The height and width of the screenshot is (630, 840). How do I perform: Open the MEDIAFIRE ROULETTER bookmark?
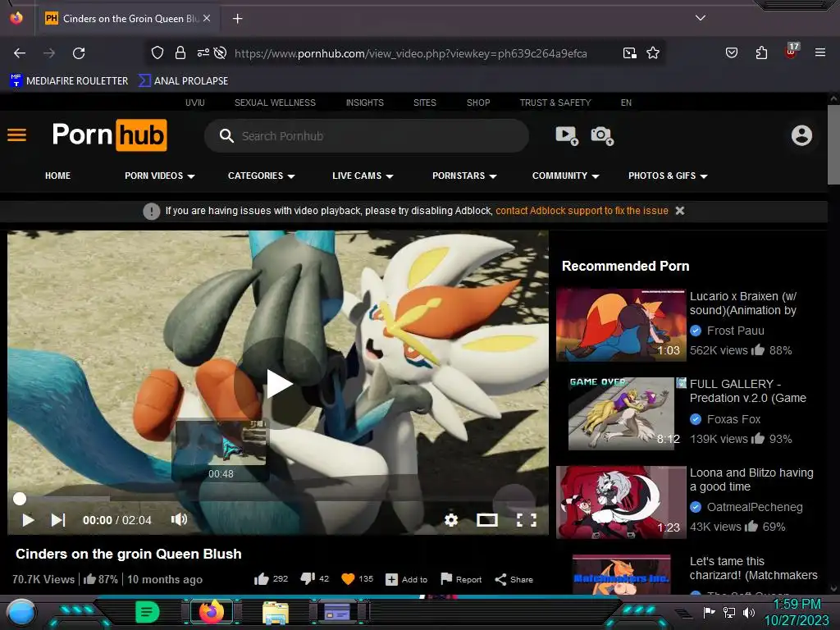click(69, 81)
